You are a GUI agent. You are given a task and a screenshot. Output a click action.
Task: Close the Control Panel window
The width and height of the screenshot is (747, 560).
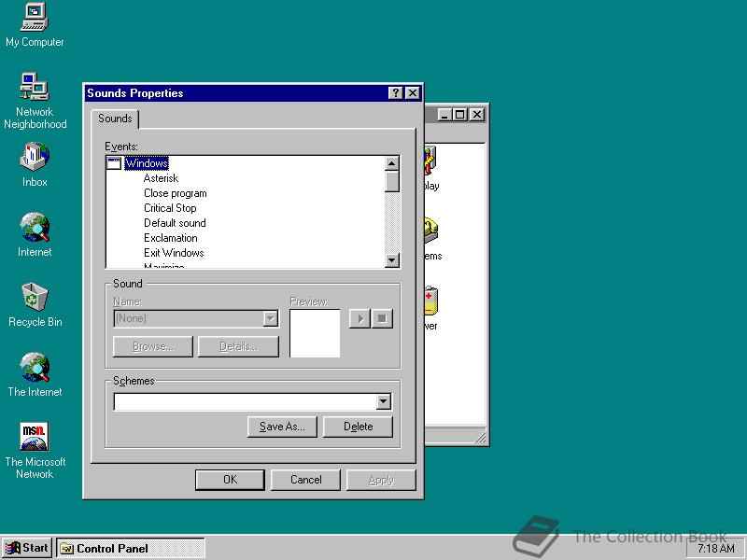[x=477, y=114]
